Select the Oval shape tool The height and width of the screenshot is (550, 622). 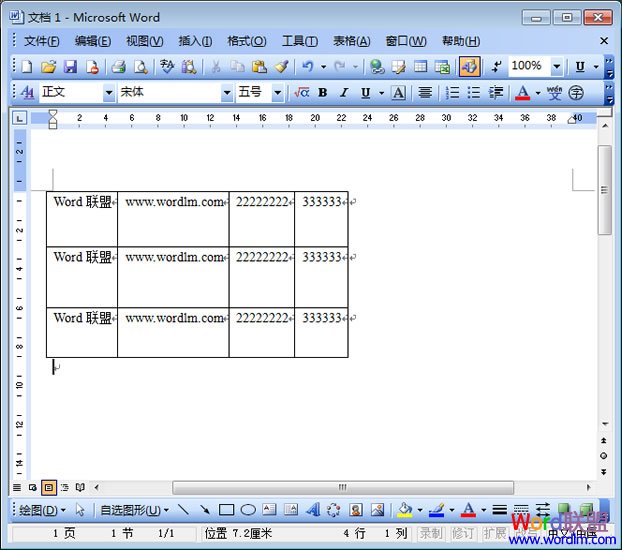(248, 509)
